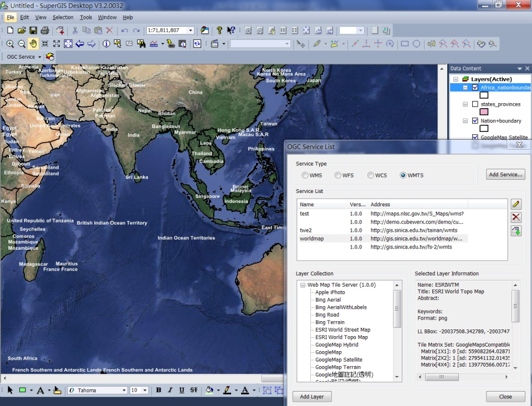The image size is (532, 406).
Task: Select the WMTS service type
Action: coord(403,175)
